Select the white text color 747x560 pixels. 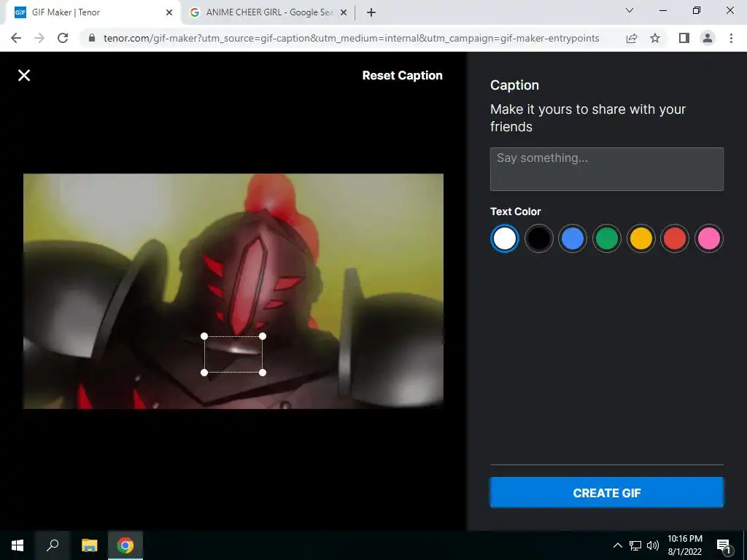coord(505,238)
